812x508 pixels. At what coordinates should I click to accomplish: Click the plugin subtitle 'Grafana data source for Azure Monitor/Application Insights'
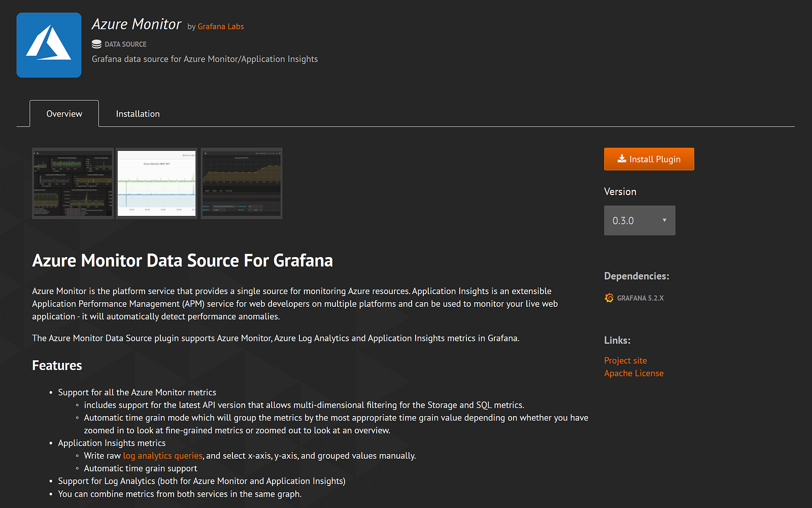pyautogui.click(x=205, y=59)
